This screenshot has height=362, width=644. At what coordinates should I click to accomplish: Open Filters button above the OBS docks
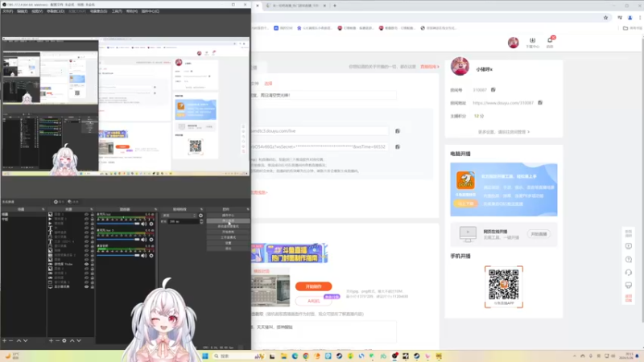coord(72,202)
